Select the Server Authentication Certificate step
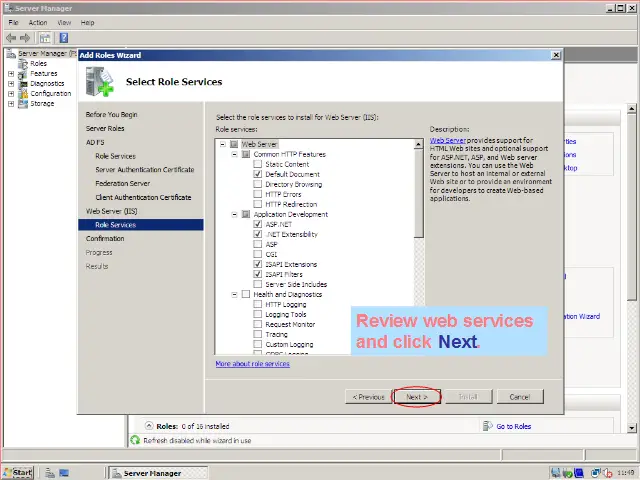Screen dimensions: 640x480 pos(144,169)
